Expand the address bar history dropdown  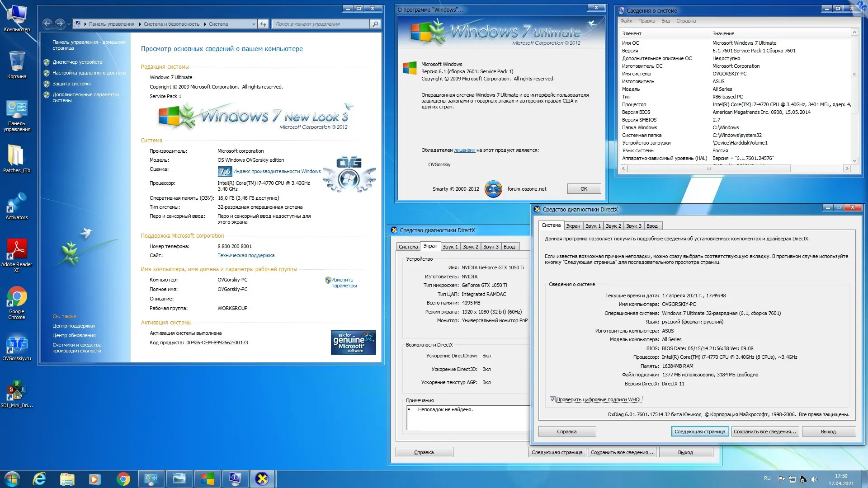pyautogui.click(x=254, y=24)
